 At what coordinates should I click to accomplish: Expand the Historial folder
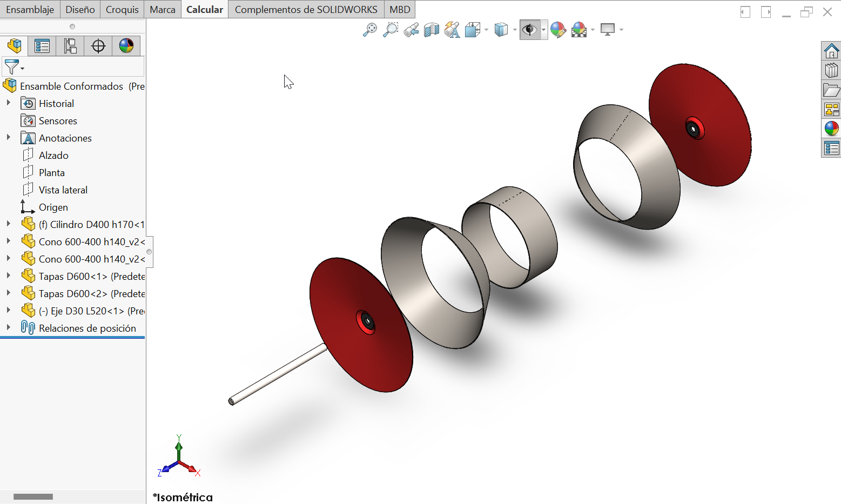point(8,103)
